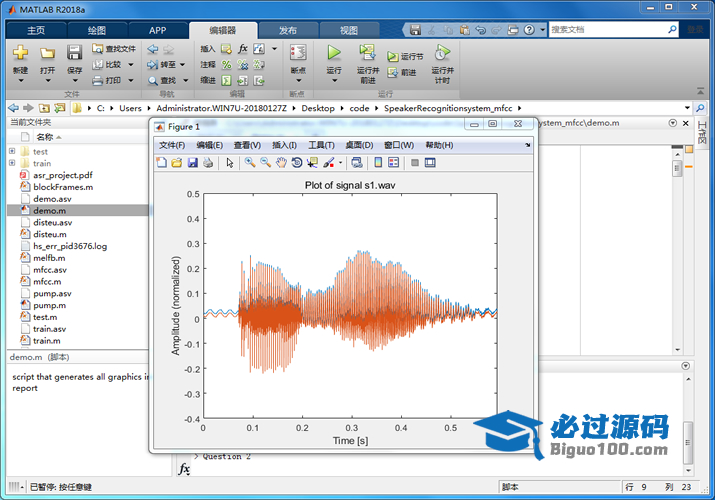Click the Show Plot Tools icon in Figure 1
This screenshot has height=500, width=715.
coord(430,163)
